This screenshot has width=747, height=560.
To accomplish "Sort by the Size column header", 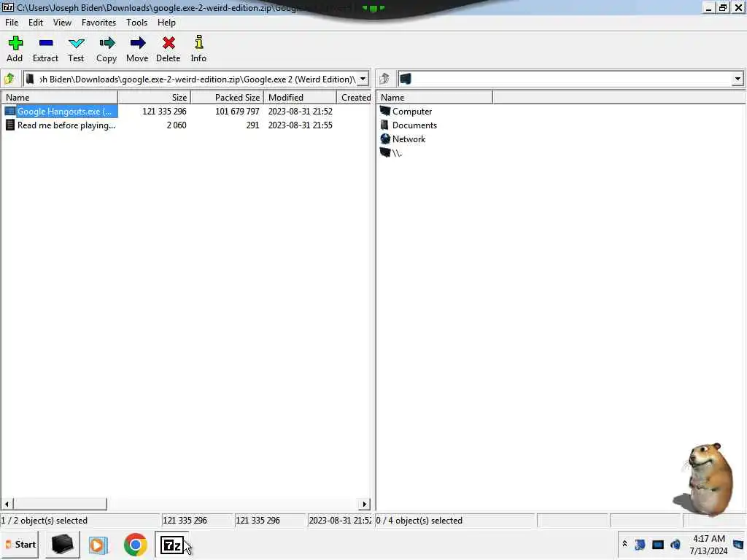I will click(x=155, y=98).
